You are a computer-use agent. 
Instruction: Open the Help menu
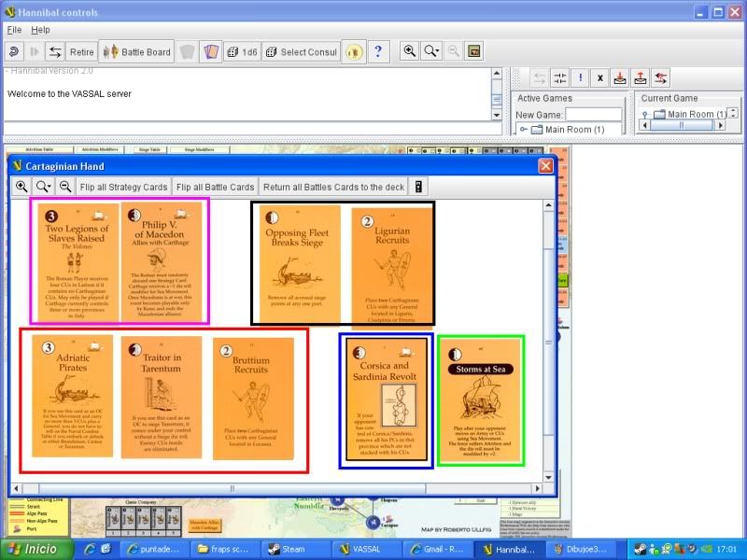[40, 30]
